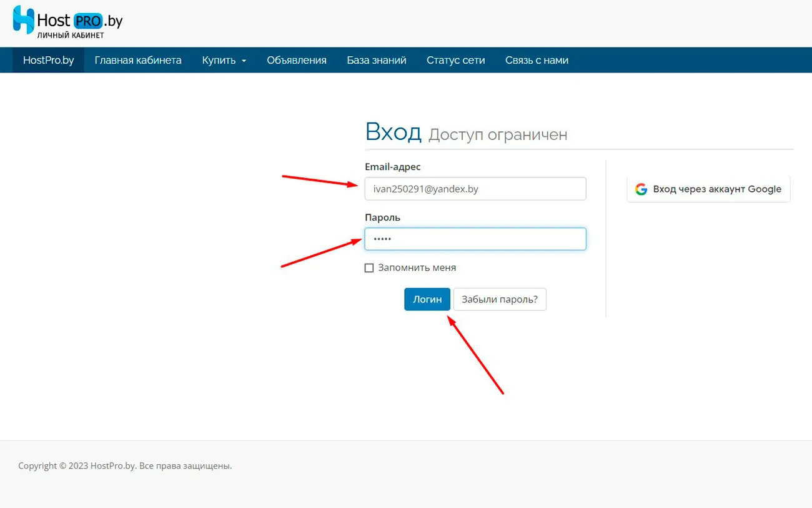The width and height of the screenshot is (812, 508).
Task: Open the Связь с нами page
Action: (537, 61)
